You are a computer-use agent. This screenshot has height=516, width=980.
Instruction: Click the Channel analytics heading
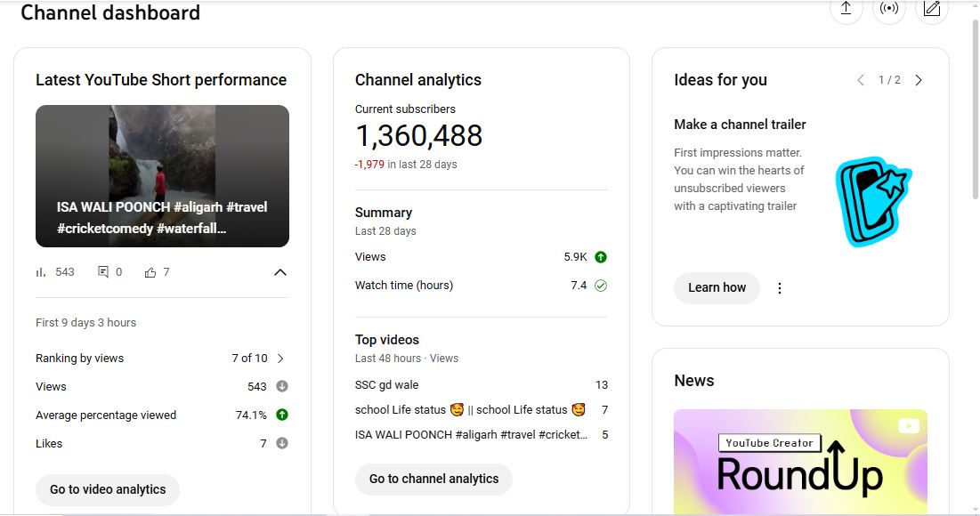418,80
